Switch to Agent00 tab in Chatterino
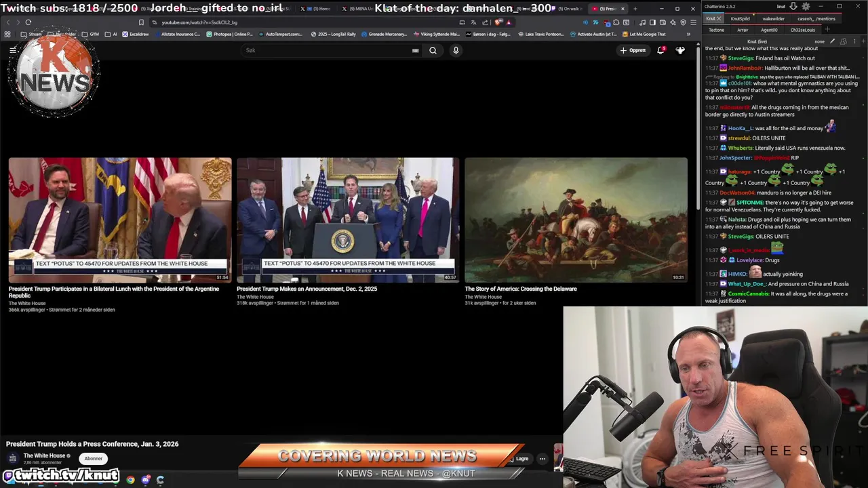This screenshot has height=488, width=868. pyautogui.click(x=769, y=30)
